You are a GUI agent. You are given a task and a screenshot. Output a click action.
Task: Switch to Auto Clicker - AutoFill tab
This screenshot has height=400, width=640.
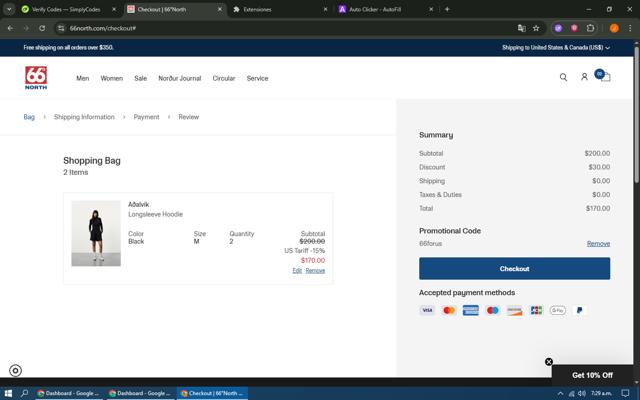tap(375, 9)
